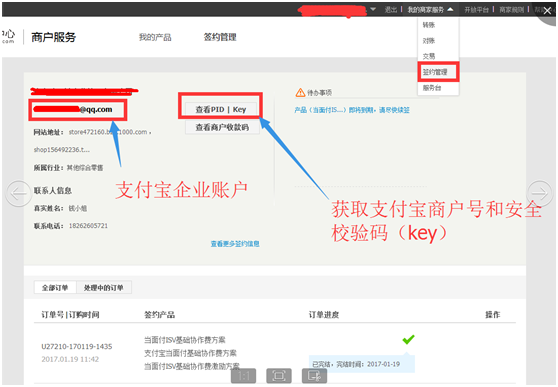Open 签约管理 navigation tab in header
The width and height of the screenshot is (558, 387).
pyautogui.click(x=220, y=37)
